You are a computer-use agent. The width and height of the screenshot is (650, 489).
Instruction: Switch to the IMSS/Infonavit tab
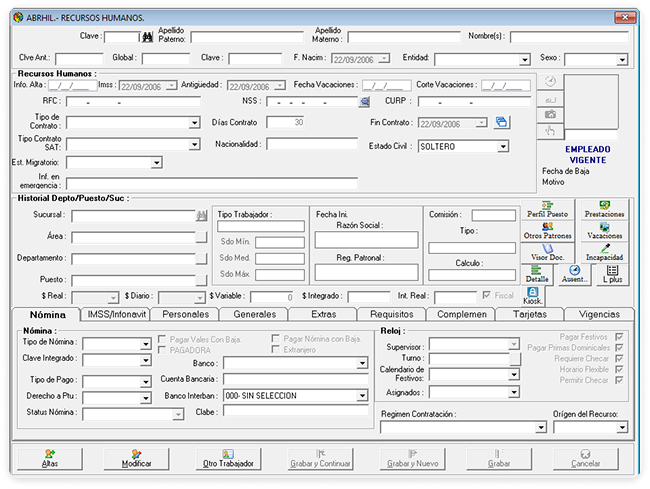click(x=118, y=314)
